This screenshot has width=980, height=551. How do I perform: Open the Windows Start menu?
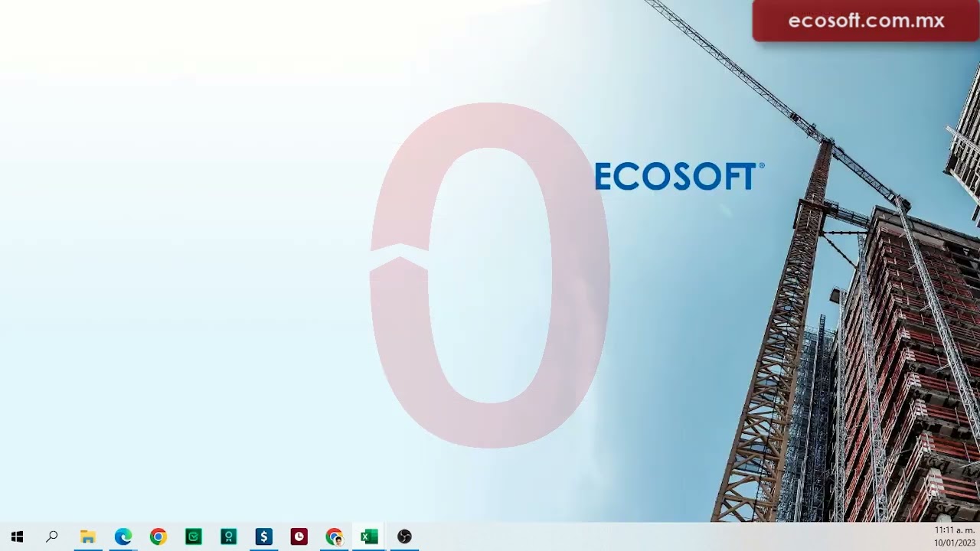click(17, 537)
